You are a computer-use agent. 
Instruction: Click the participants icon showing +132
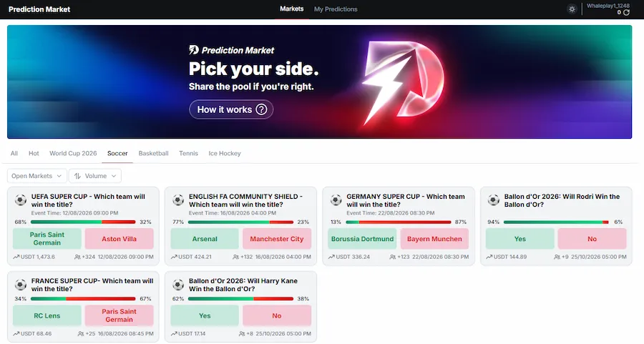click(x=235, y=257)
